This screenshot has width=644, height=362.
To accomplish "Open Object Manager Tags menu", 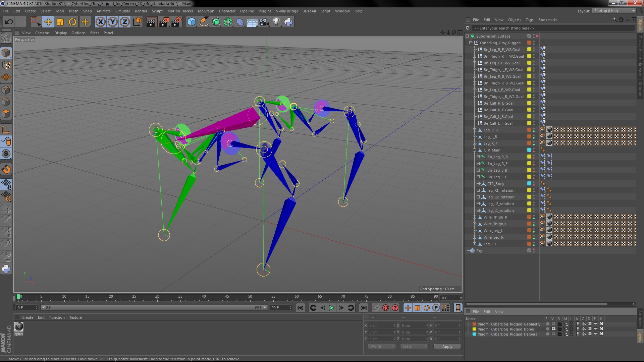I will 530,20.
